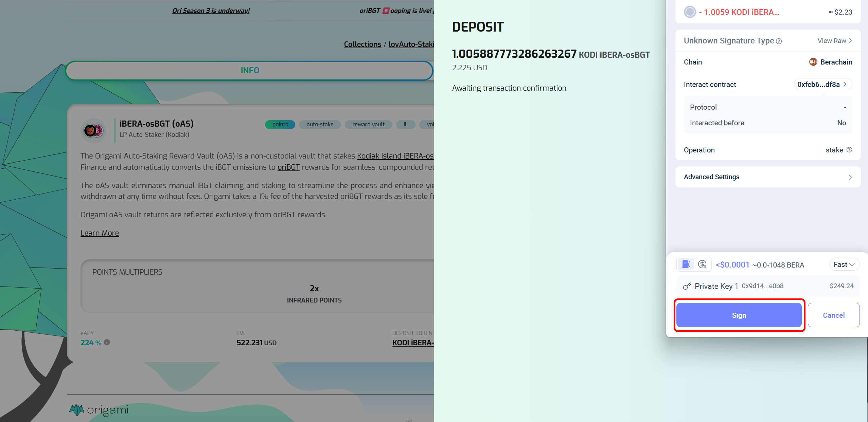The image size is (868, 422).
Task: Click the iBERA-osBGT vault logo
Action: [93, 130]
